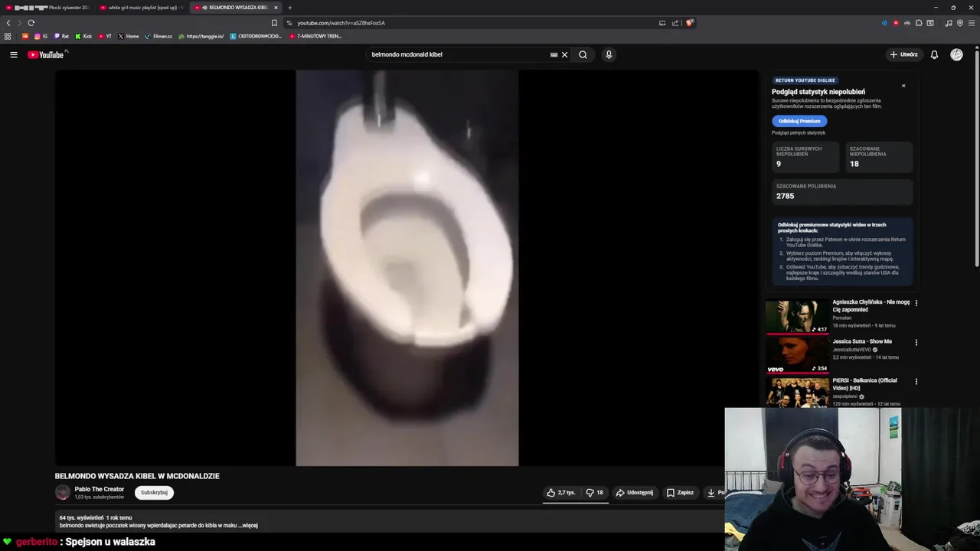Dislike the video with the thumbs down
The image size is (980, 551).
(595, 493)
